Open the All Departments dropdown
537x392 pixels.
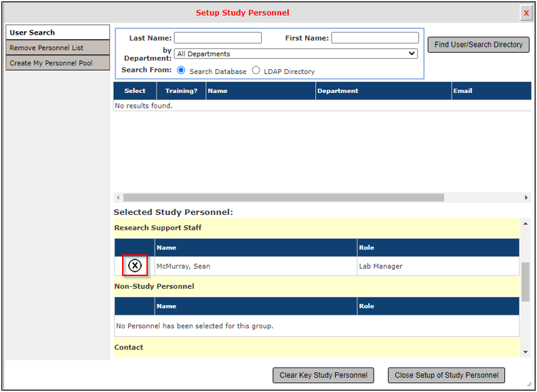296,54
